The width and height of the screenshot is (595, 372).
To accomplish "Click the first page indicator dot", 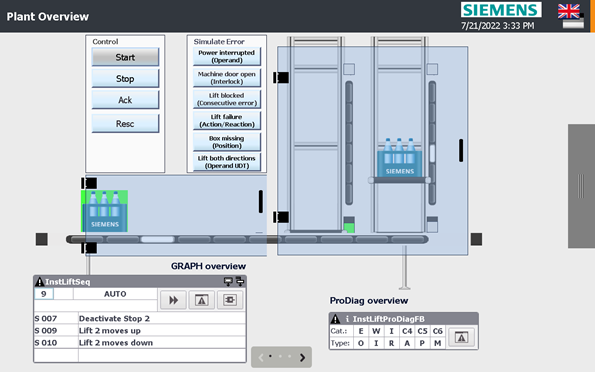I will [x=270, y=356].
